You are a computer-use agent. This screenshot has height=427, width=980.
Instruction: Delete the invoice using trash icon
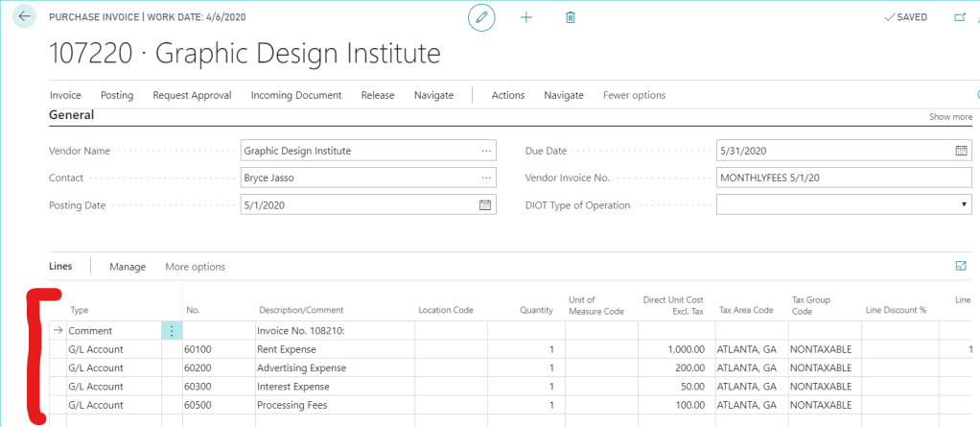(x=571, y=17)
